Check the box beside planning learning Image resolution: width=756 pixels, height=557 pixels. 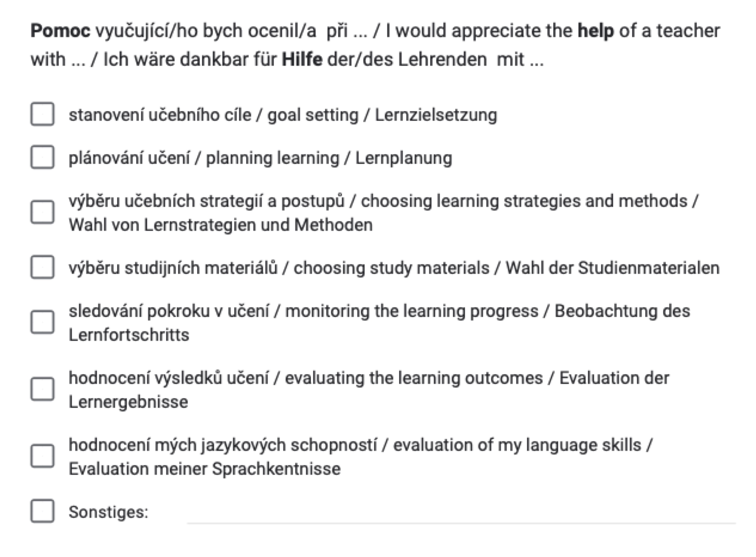point(42,157)
